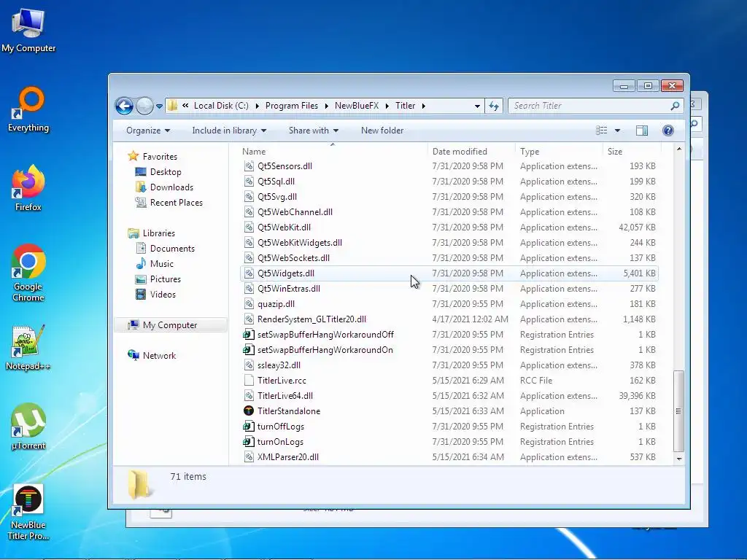747x560 pixels.
Task: Select turnOffLogs registry file icon
Action: tap(249, 426)
